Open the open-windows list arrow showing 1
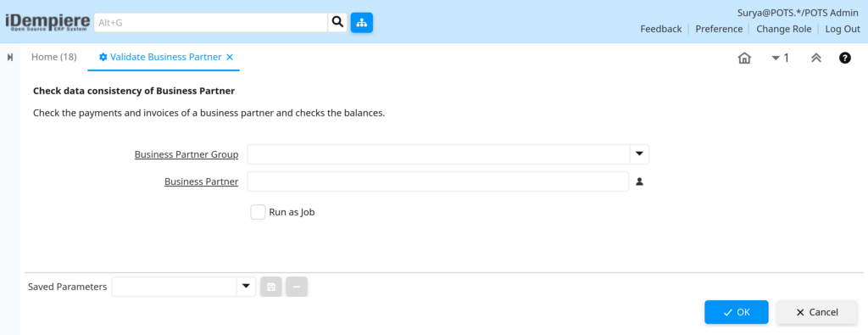Screen dimensions: 868x335 [780, 58]
